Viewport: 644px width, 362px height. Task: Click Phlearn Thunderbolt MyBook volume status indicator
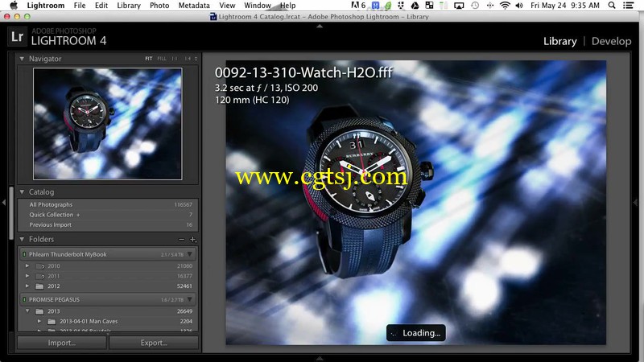point(24,254)
